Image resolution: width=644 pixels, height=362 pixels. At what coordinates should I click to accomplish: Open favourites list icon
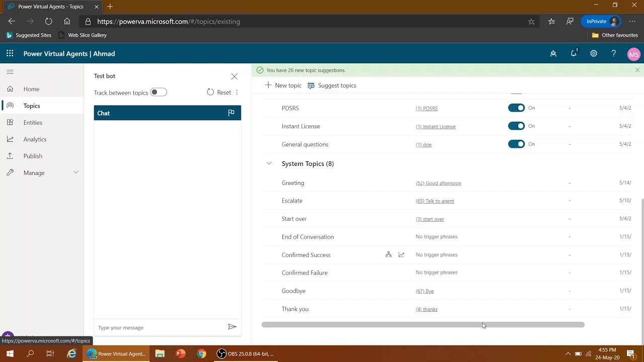551,21
